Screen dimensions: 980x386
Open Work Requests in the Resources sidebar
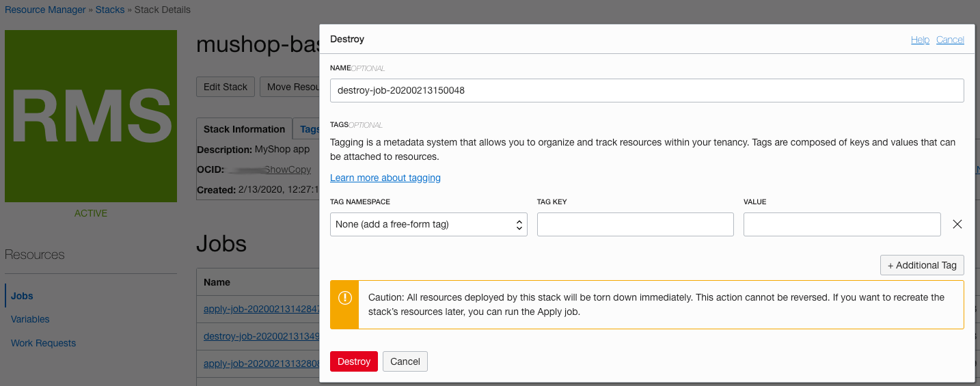pyautogui.click(x=43, y=343)
